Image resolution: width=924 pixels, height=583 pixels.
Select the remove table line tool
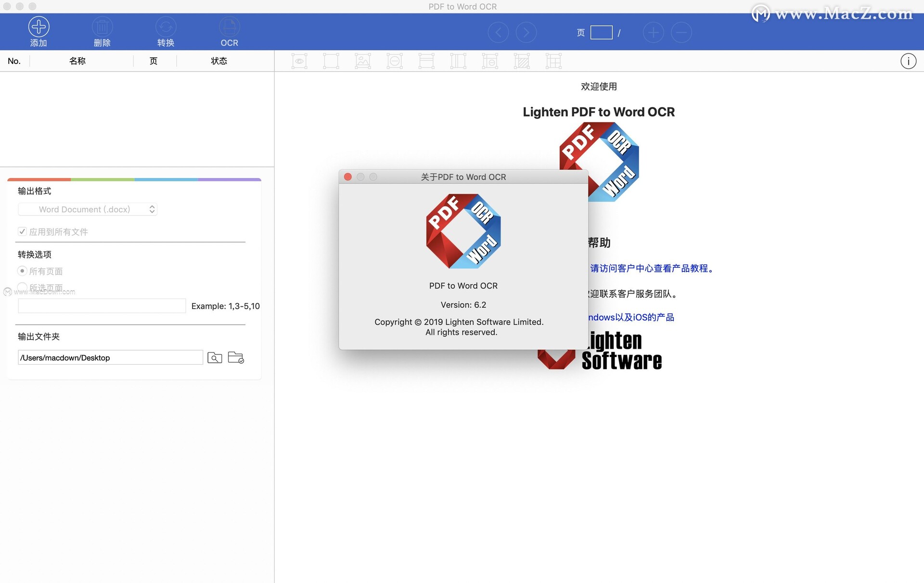coord(490,61)
